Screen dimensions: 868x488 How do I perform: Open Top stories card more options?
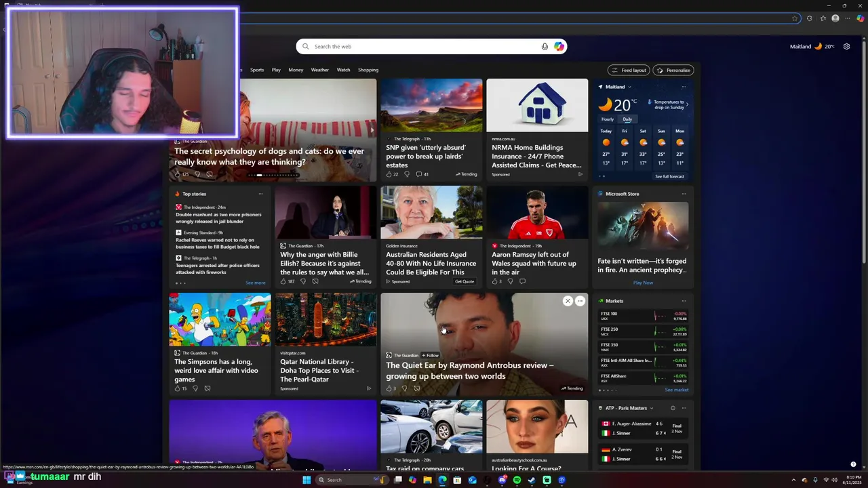click(260, 194)
